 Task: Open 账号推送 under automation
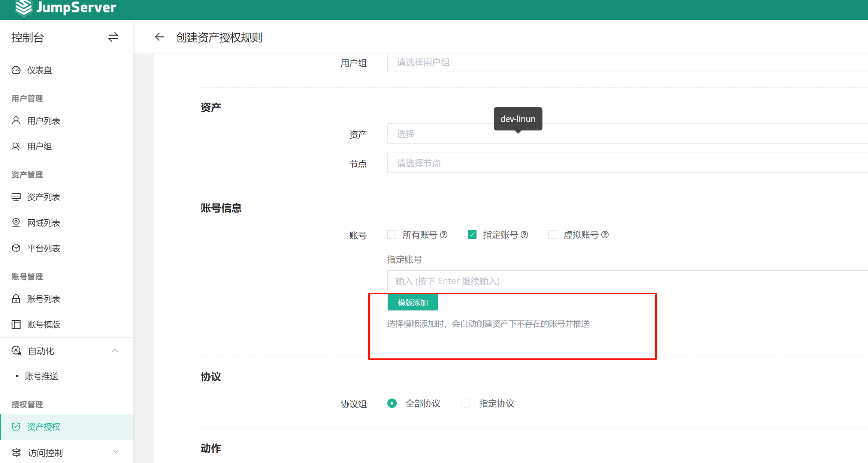(x=42, y=376)
